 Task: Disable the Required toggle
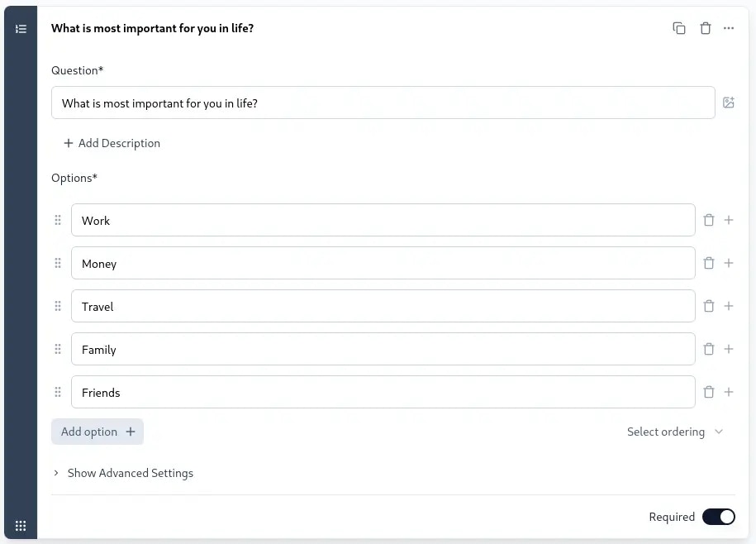pos(718,516)
